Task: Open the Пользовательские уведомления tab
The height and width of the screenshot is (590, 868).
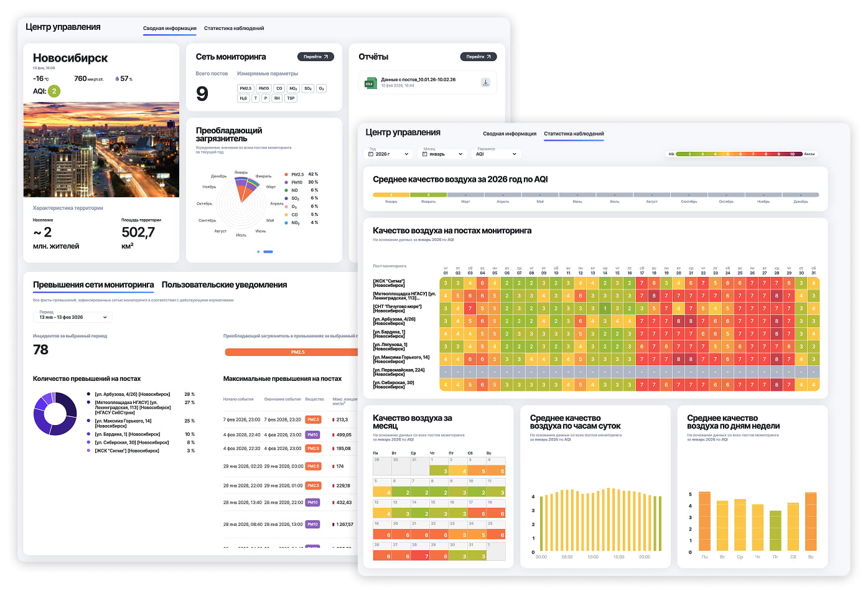Action: [x=224, y=285]
